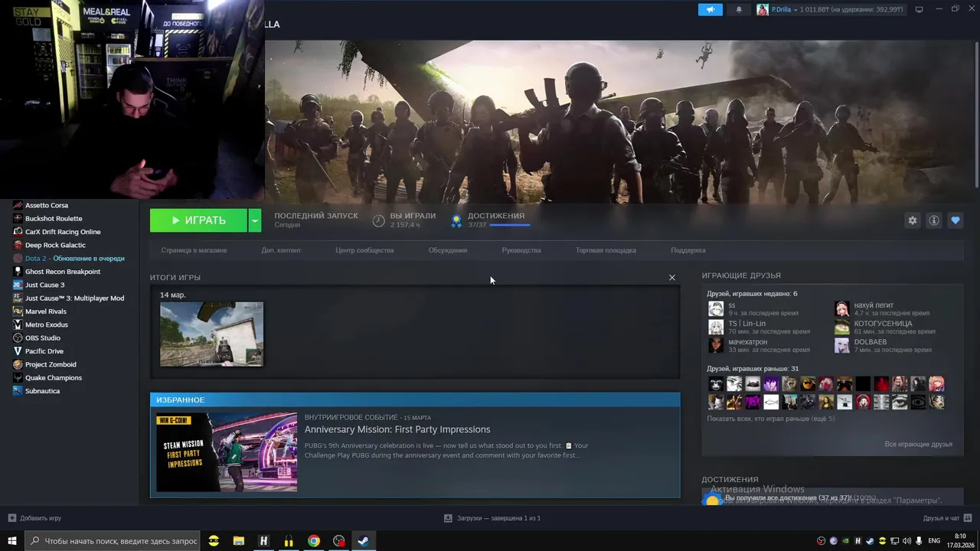This screenshot has width=980, height=551.
Task: Open friend КОТОГУСЕНИЦА profile
Action: tap(883, 324)
